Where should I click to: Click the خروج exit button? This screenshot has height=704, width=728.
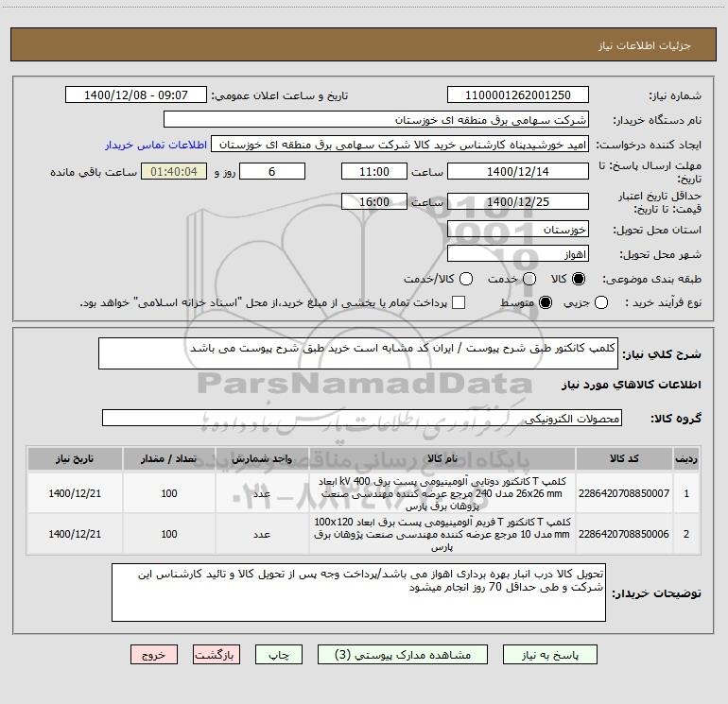coord(154,655)
